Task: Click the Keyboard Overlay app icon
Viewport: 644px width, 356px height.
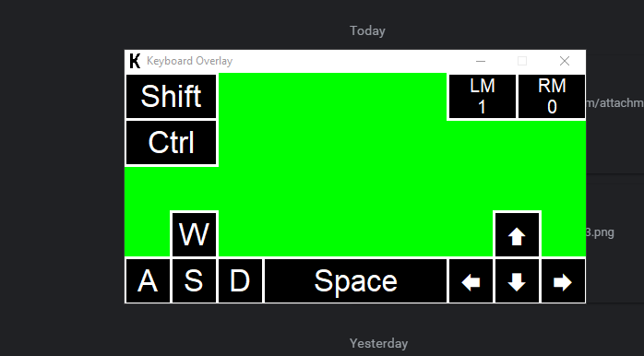Action: [x=135, y=61]
